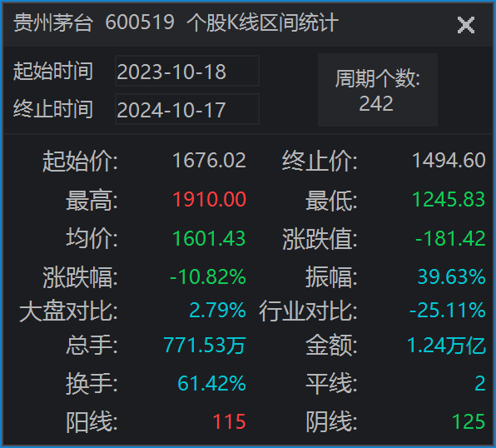The width and height of the screenshot is (496, 448).
Task: Click the 均价 value 1601.43
Action: [209, 238]
